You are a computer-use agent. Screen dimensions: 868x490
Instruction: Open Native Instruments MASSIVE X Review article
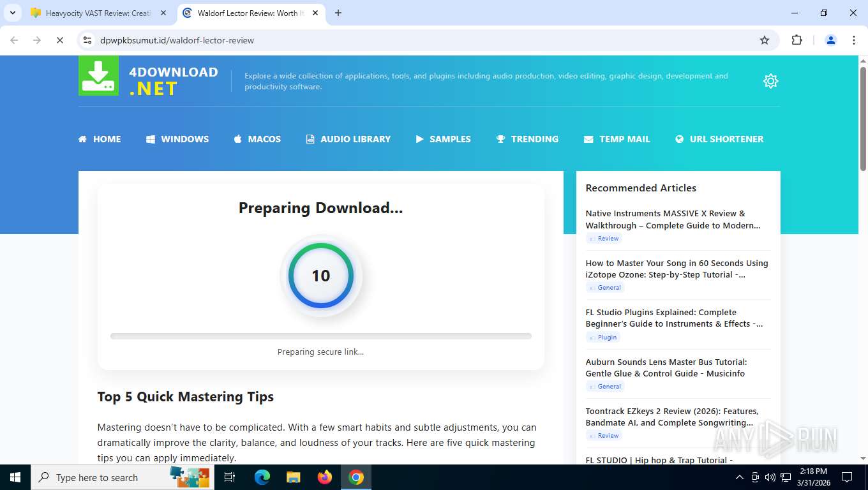coord(673,219)
